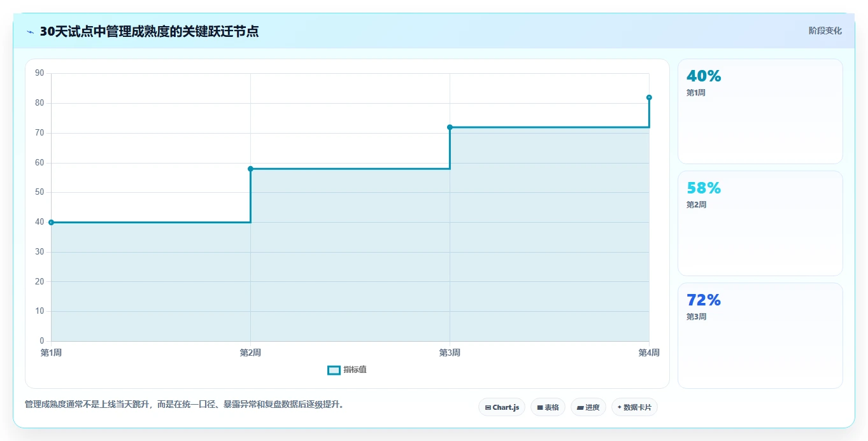Click the 72% value text
The height and width of the screenshot is (441, 868).
pos(704,300)
